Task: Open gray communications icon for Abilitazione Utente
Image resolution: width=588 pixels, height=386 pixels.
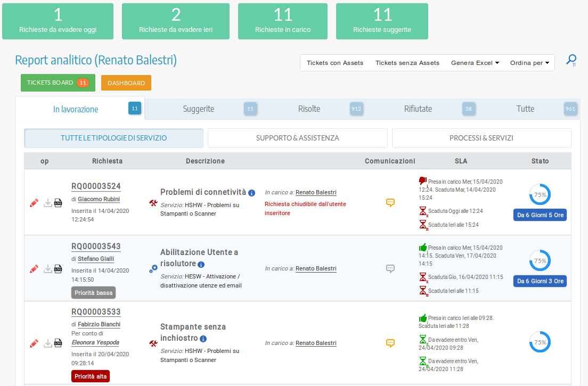Action: click(x=390, y=269)
